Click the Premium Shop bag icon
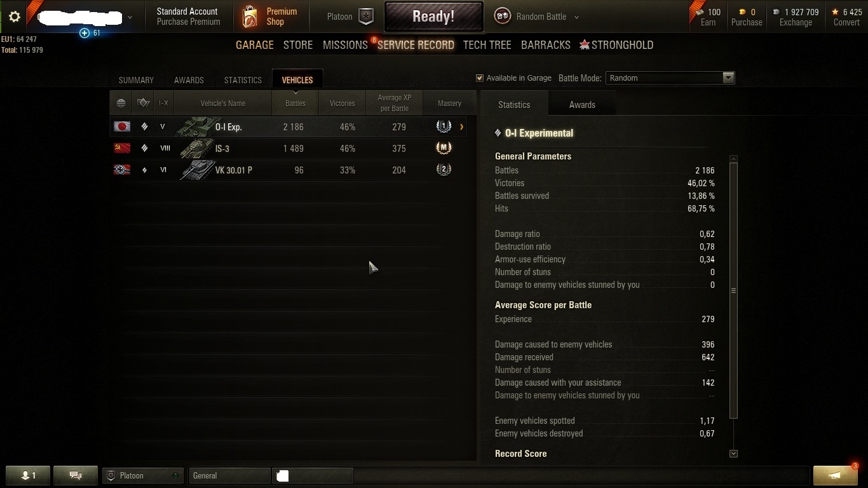 pos(250,17)
